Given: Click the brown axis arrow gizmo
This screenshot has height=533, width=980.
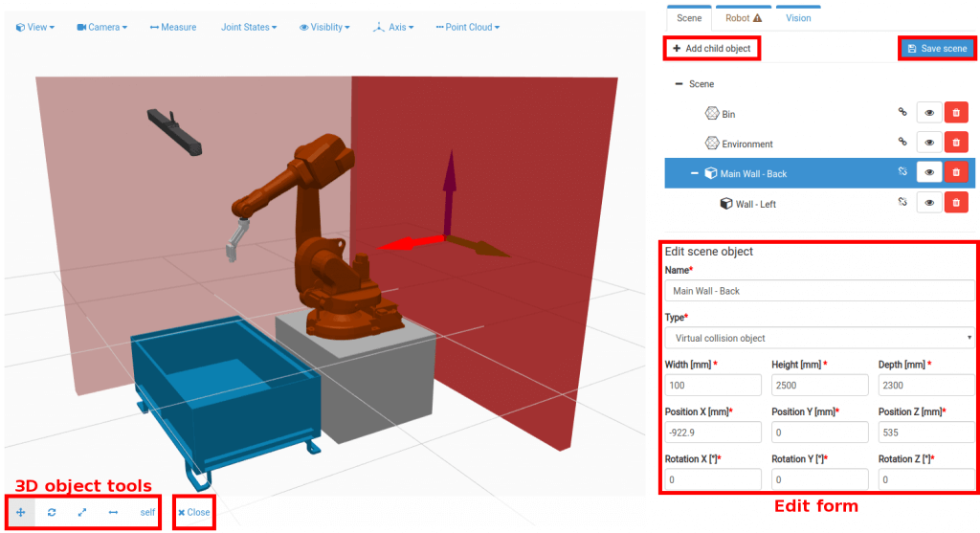Looking at the screenshot, I should point(479,246).
